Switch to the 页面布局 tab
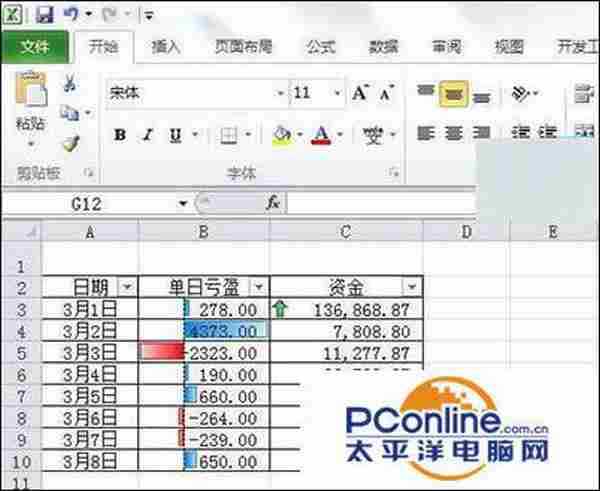 244,47
